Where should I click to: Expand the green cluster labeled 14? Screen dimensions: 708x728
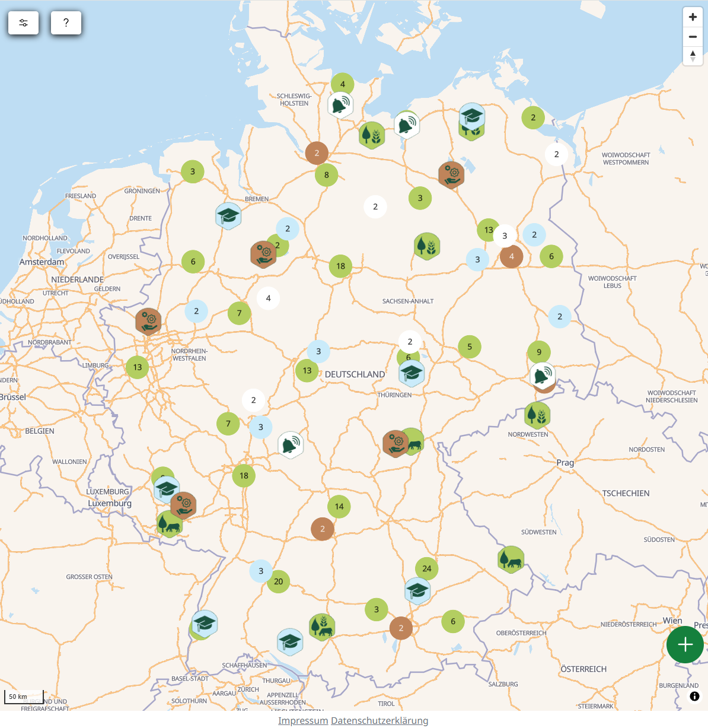[339, 507]
